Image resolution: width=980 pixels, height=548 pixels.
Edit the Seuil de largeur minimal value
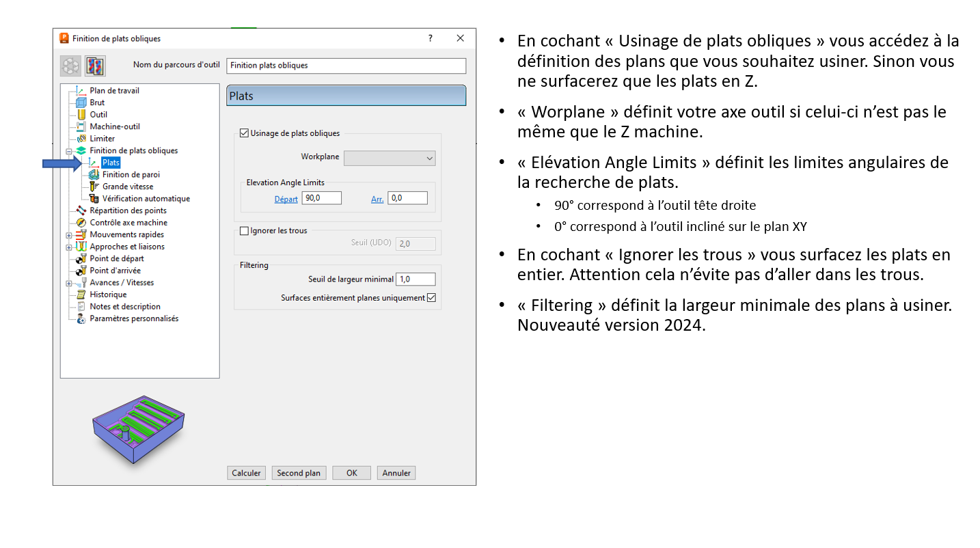point(416,279)
